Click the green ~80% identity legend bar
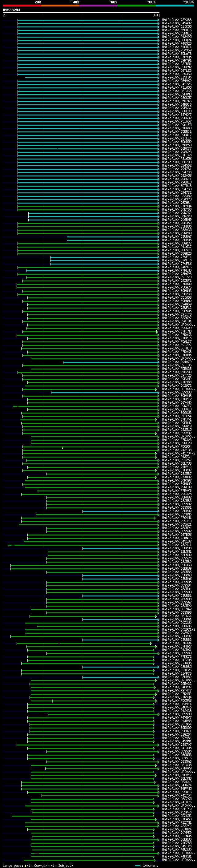197x868 pixels. click(137, 6)
